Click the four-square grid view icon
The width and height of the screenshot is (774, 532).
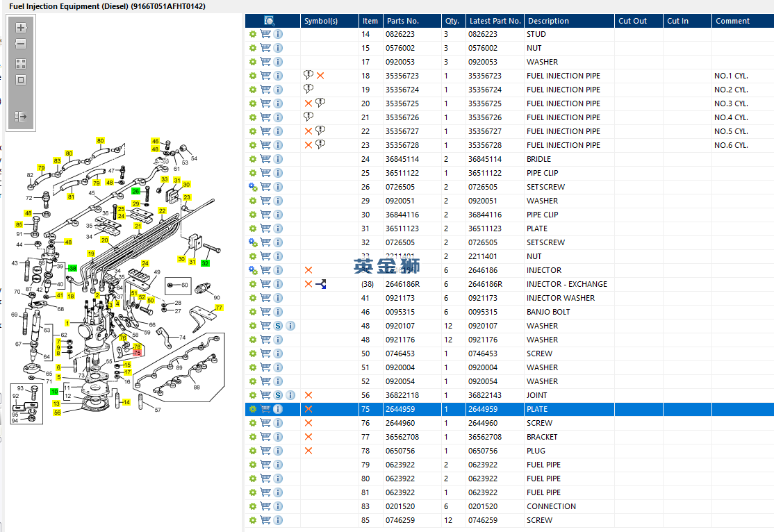tap(21, 64)
